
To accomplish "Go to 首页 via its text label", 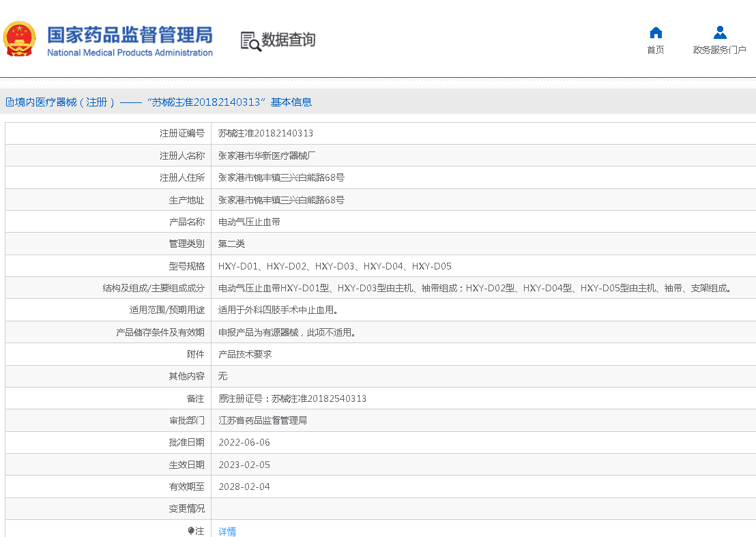I will coord(656,50).
